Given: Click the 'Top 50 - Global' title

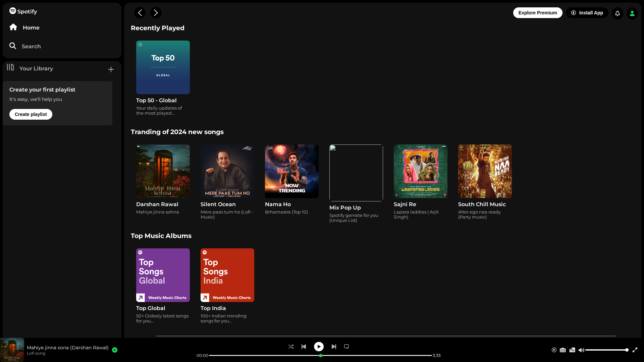Looking at the screenshot, I should pos(156,100).
